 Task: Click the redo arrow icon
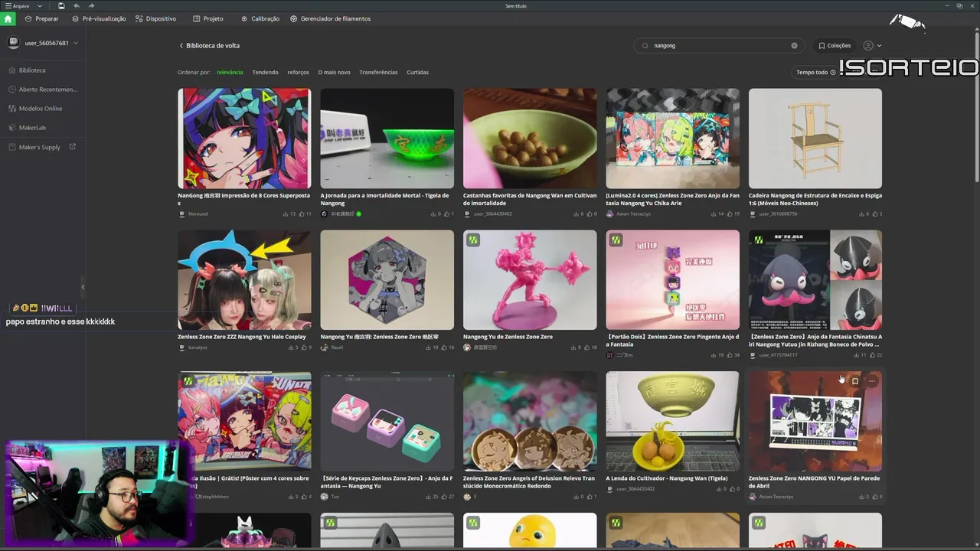click(x=92, y=6)
